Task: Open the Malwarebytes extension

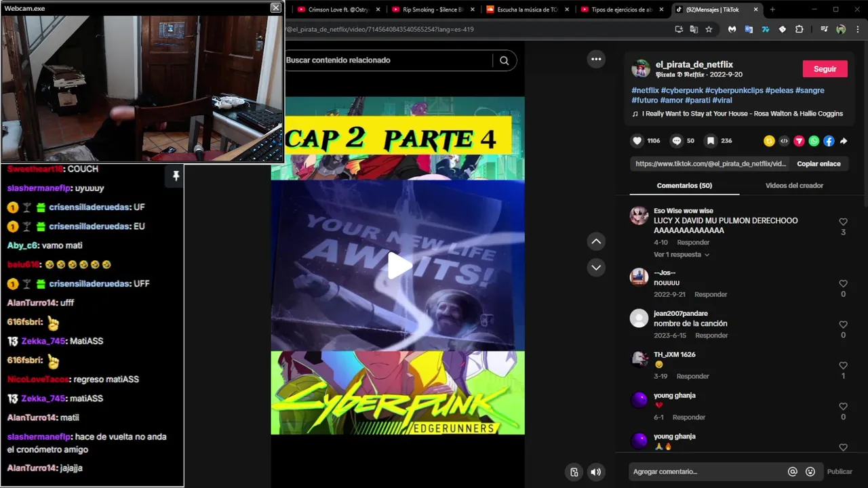Action: (732, 29)
